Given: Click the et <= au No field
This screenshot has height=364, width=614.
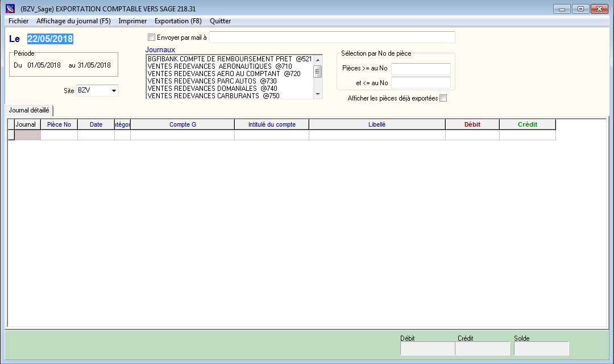Looking at the screenshot, I should coord(421,83).
